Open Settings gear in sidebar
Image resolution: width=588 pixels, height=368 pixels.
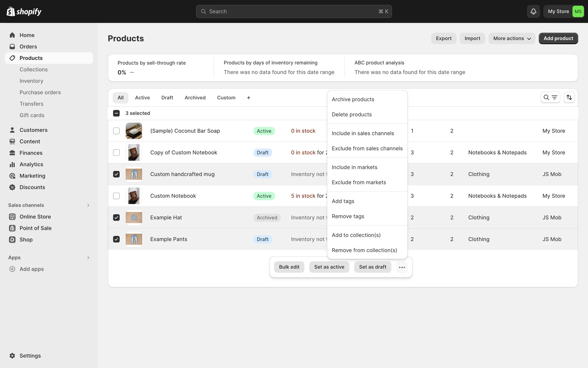pos(12,356)
